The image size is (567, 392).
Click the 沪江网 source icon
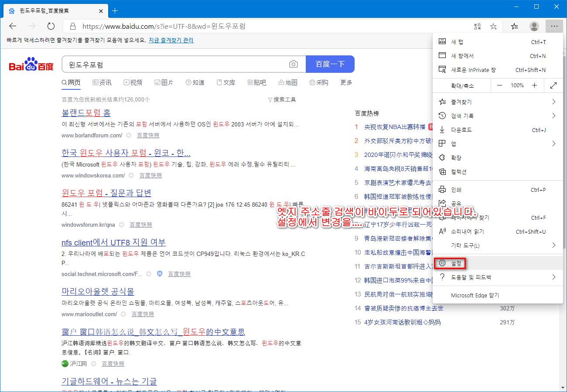[65, 364]
